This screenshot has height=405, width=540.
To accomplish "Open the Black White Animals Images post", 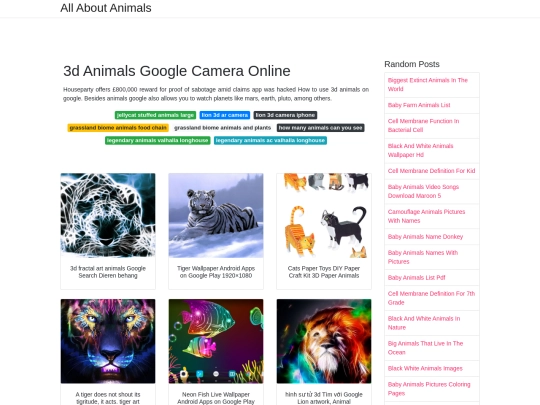I will [x=425, y=368].
